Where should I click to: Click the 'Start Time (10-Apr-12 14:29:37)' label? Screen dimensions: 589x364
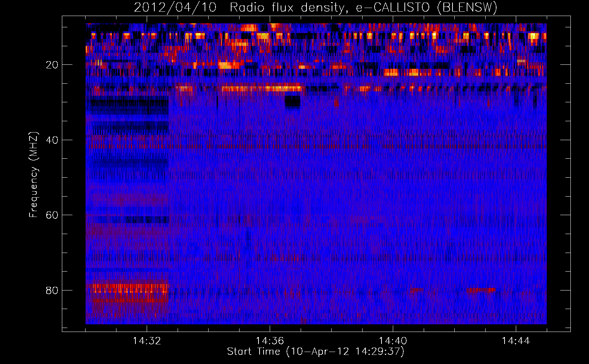316,352
